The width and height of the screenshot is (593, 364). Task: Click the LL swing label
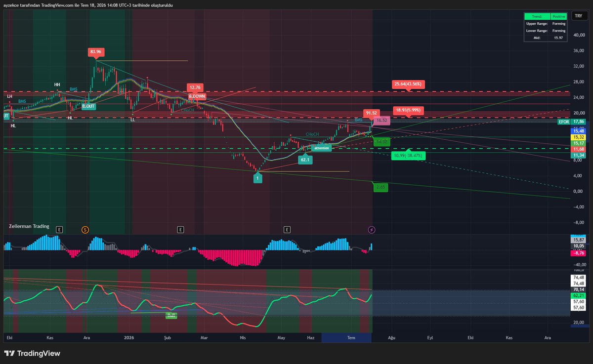[133, 120]
